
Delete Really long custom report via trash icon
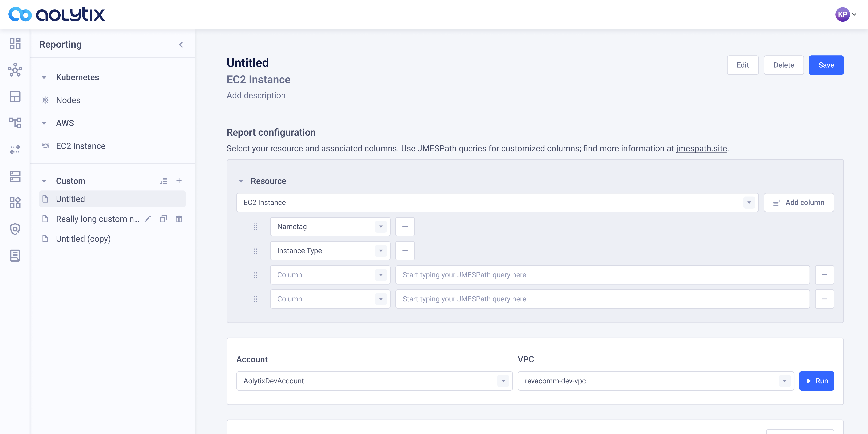(179, 219)
